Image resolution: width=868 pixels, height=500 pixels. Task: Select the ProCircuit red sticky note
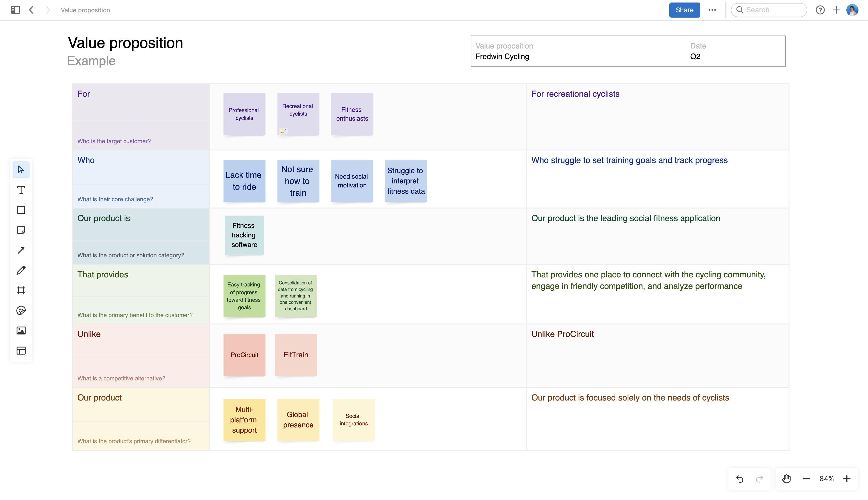point(244,355)
